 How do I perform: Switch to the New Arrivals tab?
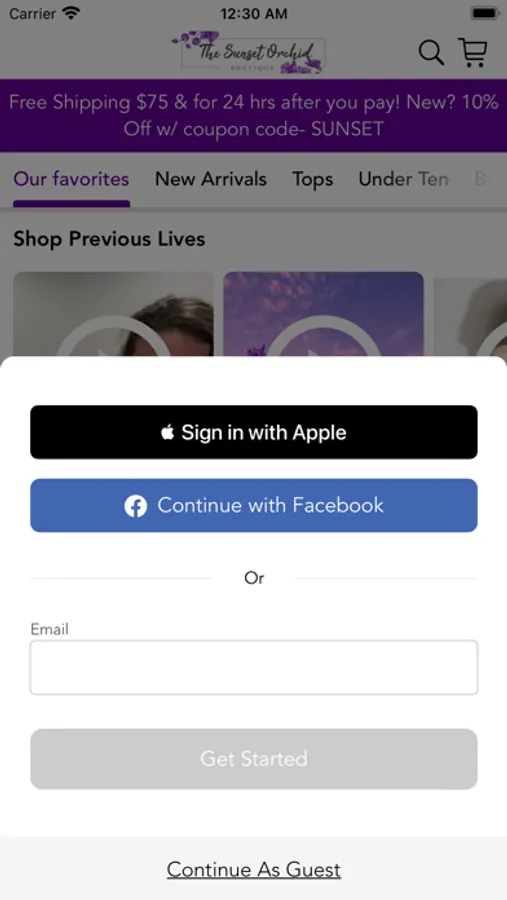(x=211, y=179)
